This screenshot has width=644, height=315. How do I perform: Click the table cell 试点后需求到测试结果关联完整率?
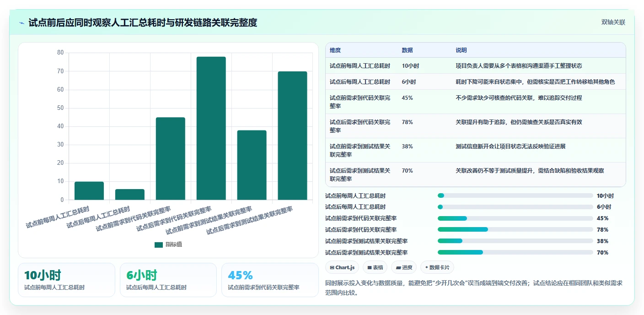tap(360, 175)
